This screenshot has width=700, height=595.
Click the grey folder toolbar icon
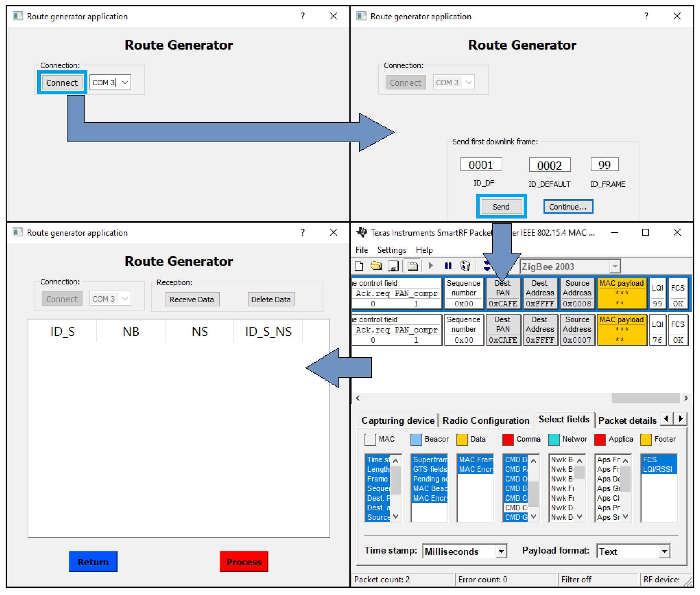(412, 266)
